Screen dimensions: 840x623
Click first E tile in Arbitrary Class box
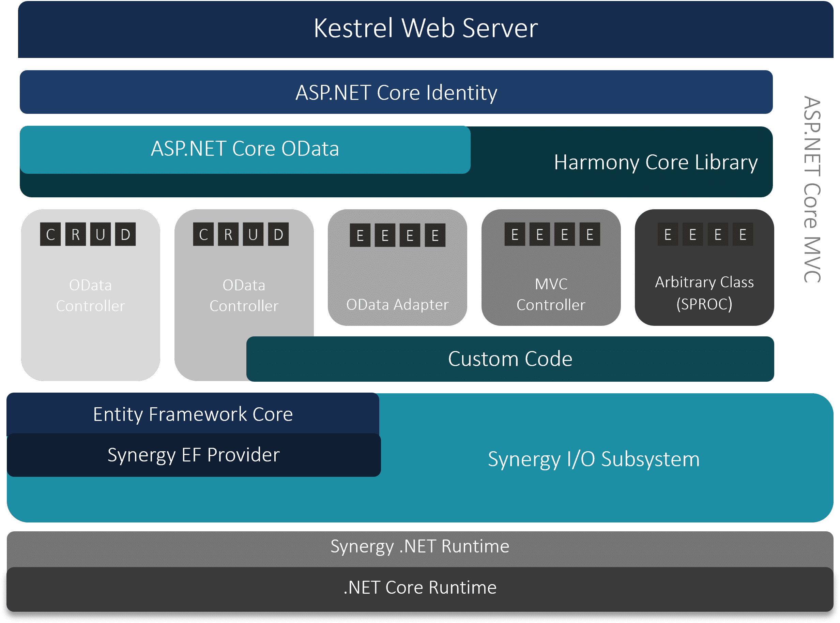coord(668,234)
